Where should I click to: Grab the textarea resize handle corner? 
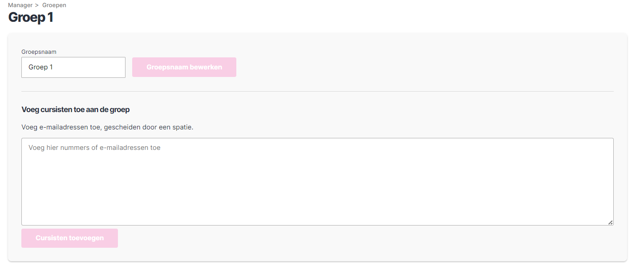pyautogui.click(x=610, y=222)
